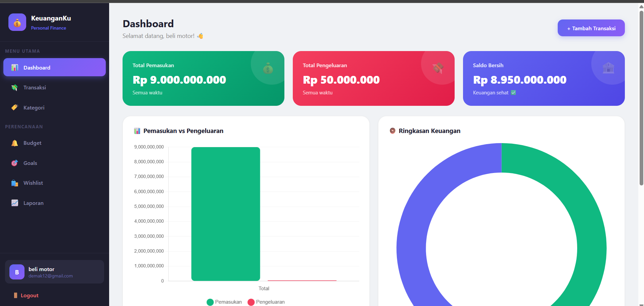This screenshot has width=644, height=306.
Task: Click the KeuanganKu money bag logo
Action: tap(17, 22)
